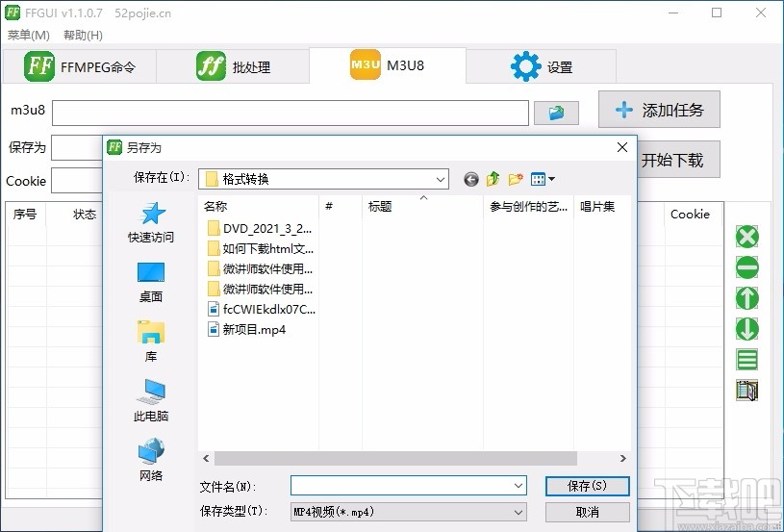This screenshot has height=532, width=784.
Task: Click the 添加任务 button
Action: click(659, 110)
